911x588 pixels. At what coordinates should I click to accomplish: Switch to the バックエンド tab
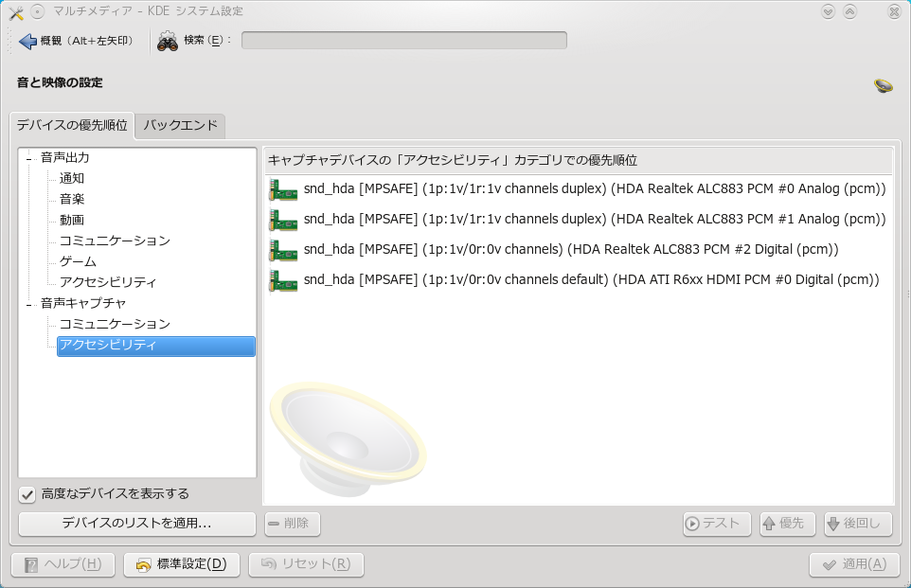(180, 126)
